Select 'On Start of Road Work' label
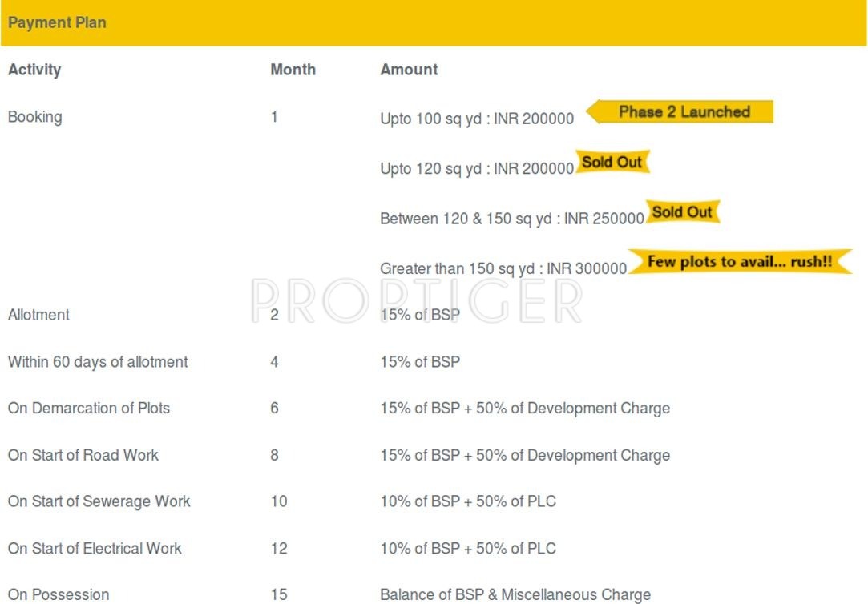Image resolution: width=868 pixels, height=604 pixels. (x=83, y=455)
